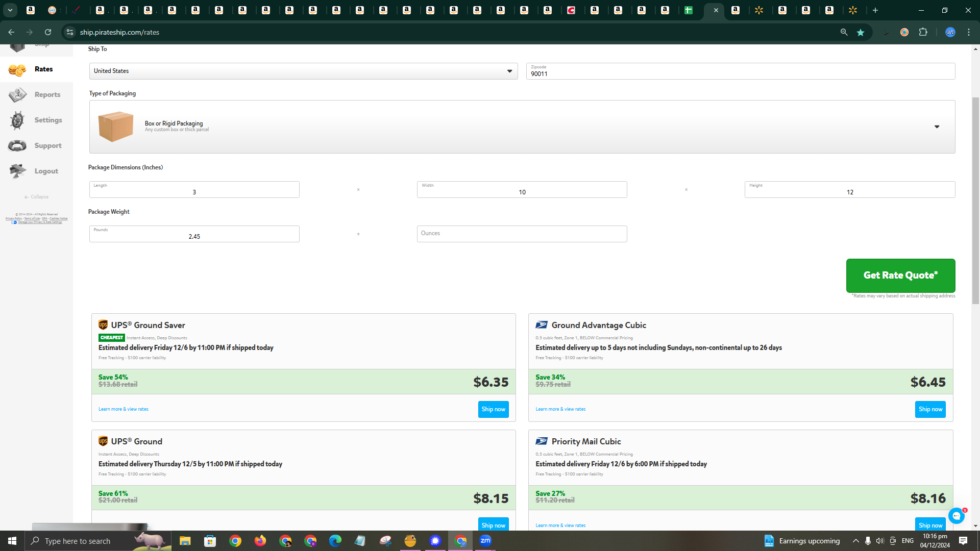Open a new browser tab
The image size is (980, 551).
pos(875,10)
